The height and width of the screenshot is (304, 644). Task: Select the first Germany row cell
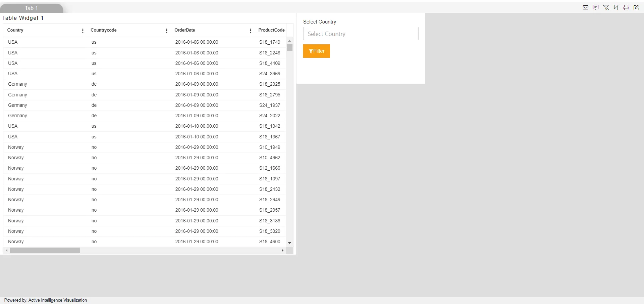click(17, 84)
